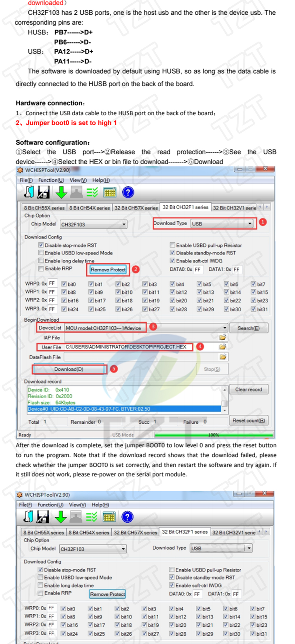295x644 pixels.
Task: Browse for IAP File with its folder icon
Action: 223,337
